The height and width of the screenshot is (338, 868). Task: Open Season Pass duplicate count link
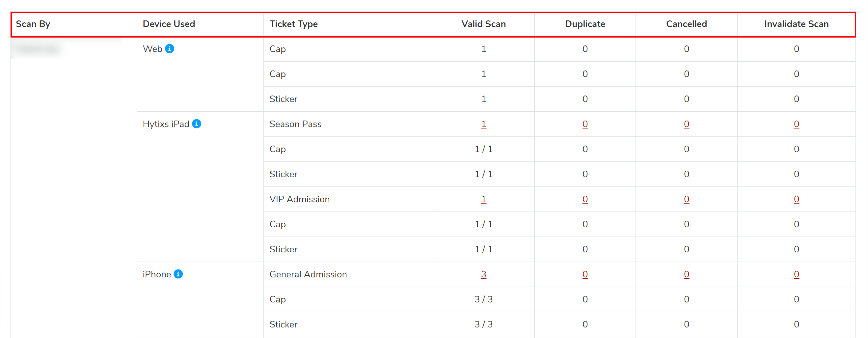tap(585, 124)
